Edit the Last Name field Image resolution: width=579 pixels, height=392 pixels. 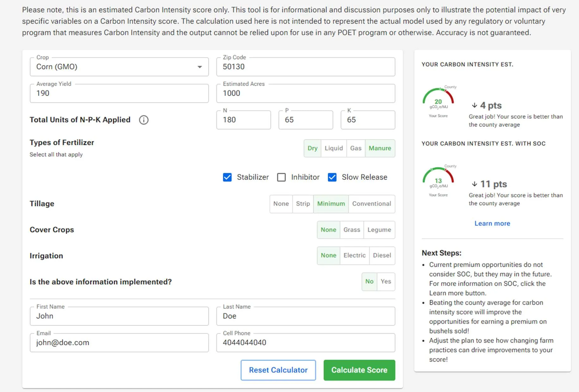pos(306,316)
